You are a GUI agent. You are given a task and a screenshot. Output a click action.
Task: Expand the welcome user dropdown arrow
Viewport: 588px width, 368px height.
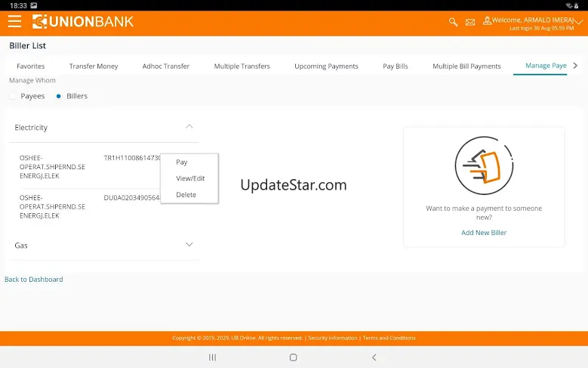(x=579, y=22)
